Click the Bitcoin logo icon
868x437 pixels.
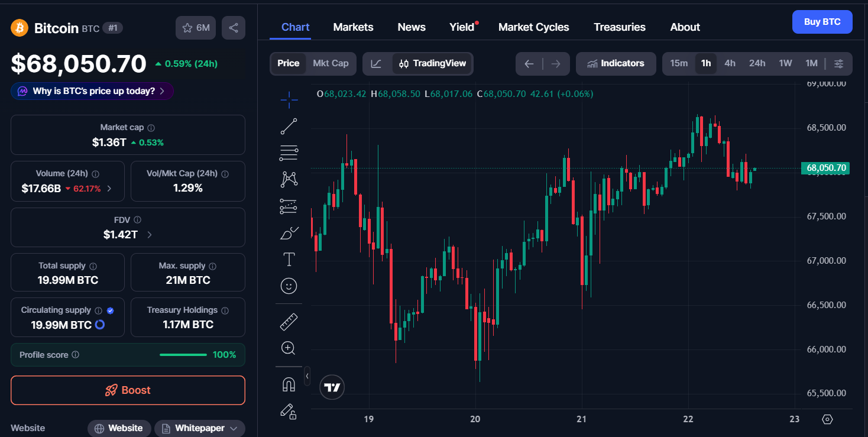coord(20,28)
